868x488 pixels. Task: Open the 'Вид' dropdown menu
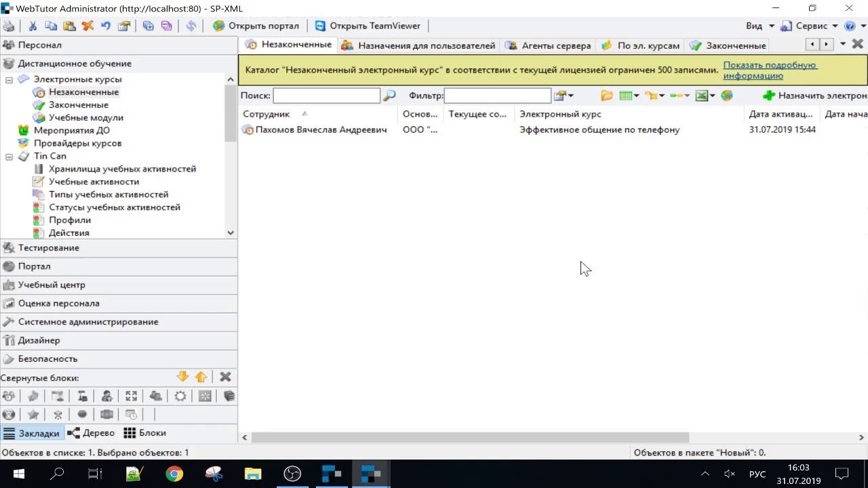pyautogui.click(x=760, y=26)
